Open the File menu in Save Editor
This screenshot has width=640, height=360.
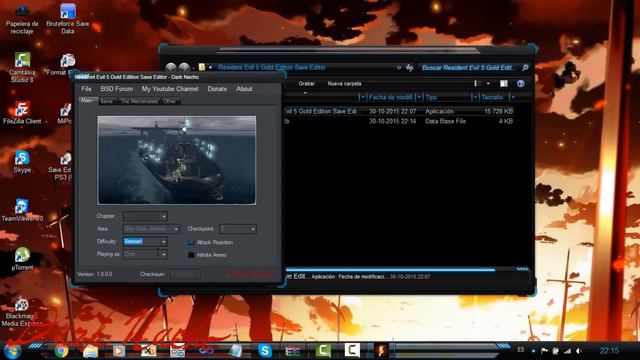click(x=86, y=89)
